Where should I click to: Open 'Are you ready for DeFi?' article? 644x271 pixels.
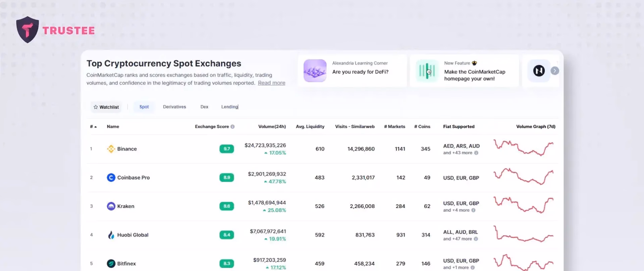[360, 72]
